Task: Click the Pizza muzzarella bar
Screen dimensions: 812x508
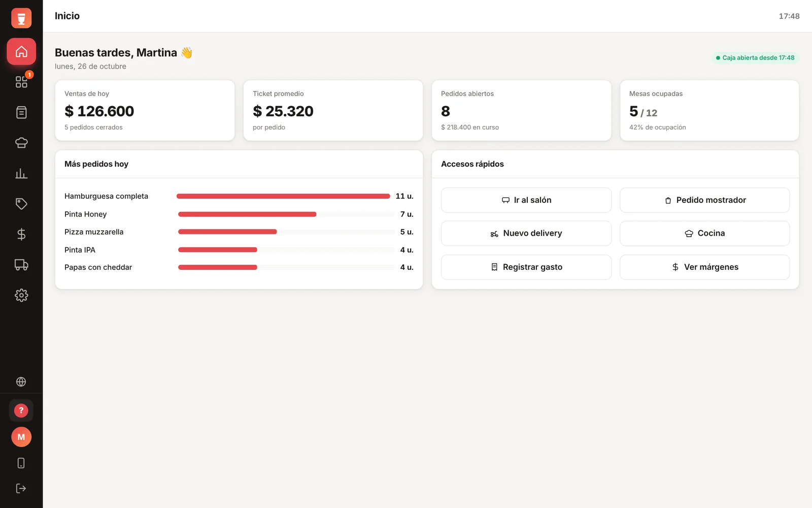Action: tap(286, 232)
